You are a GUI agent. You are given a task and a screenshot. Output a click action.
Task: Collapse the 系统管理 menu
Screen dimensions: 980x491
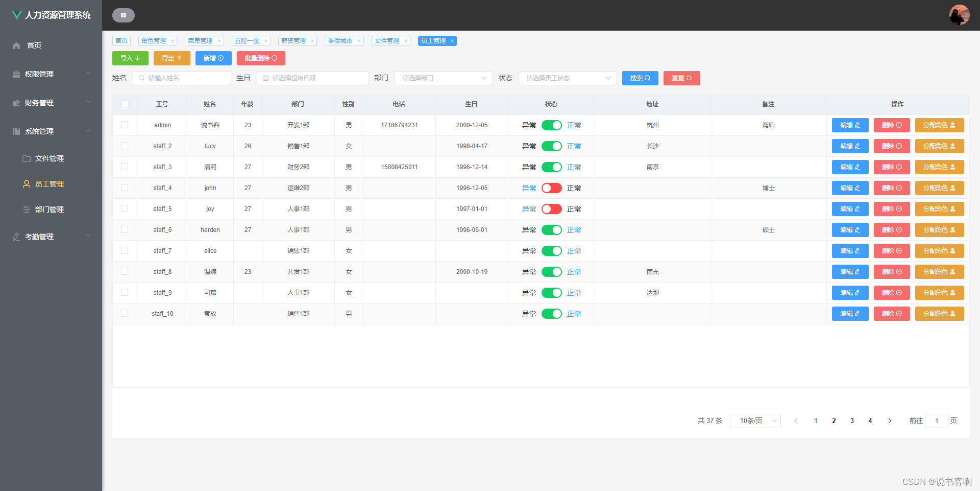51,131
